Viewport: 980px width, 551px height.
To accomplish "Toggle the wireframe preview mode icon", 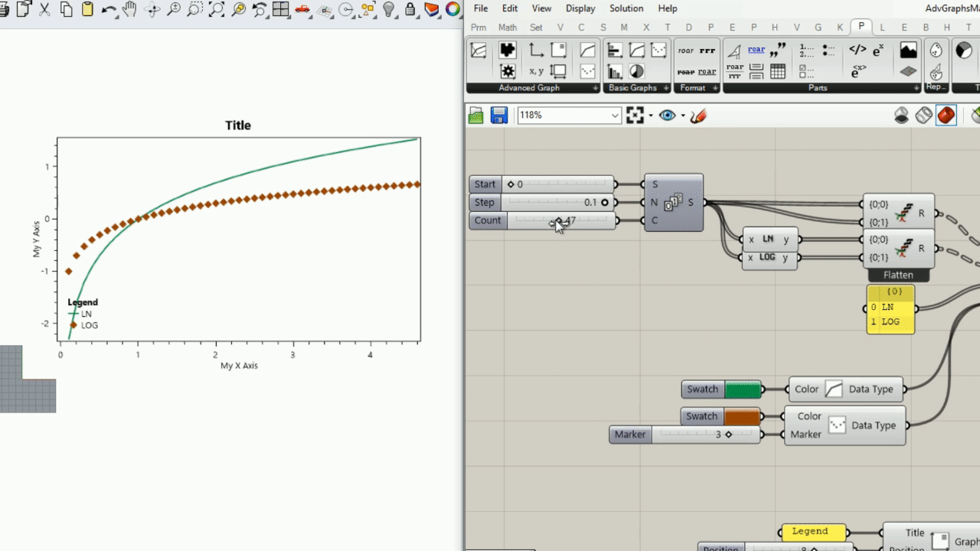I will click(924, 116).
